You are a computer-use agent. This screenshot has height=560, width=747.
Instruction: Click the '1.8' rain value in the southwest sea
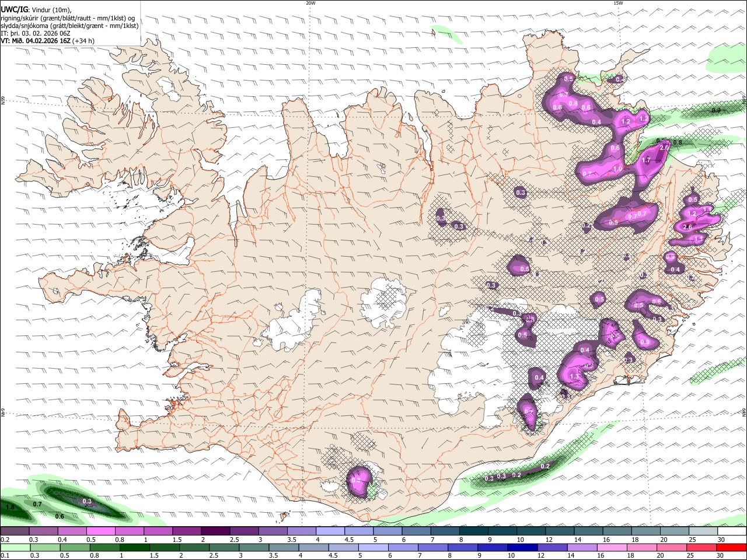[x=10, y=508]
